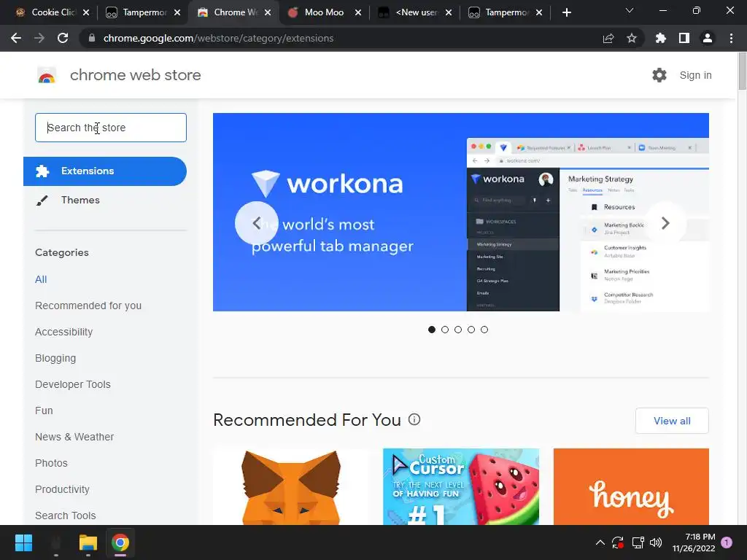Select the fifth carousel dot
The width and height of the screenshot is (747, 560).
click(484, 330)
